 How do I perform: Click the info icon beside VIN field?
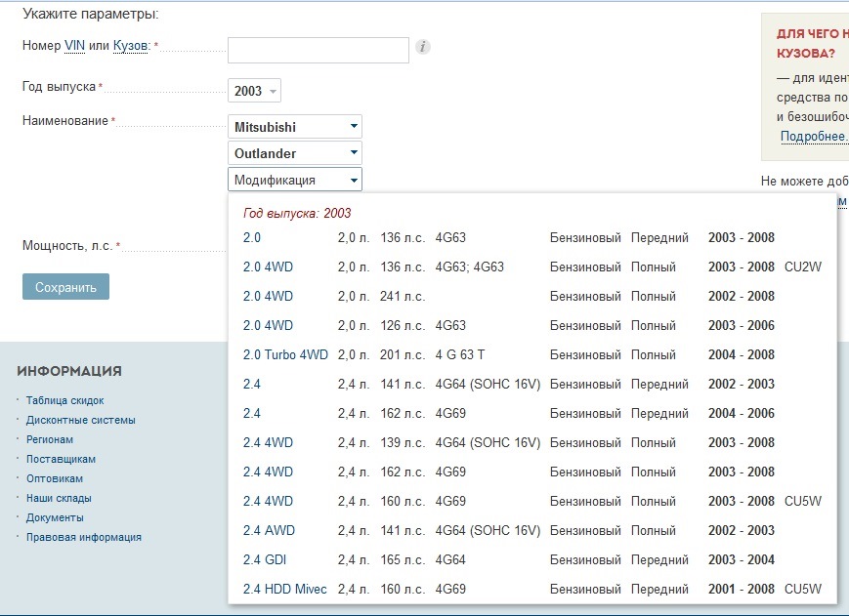(x=423, y=47)
